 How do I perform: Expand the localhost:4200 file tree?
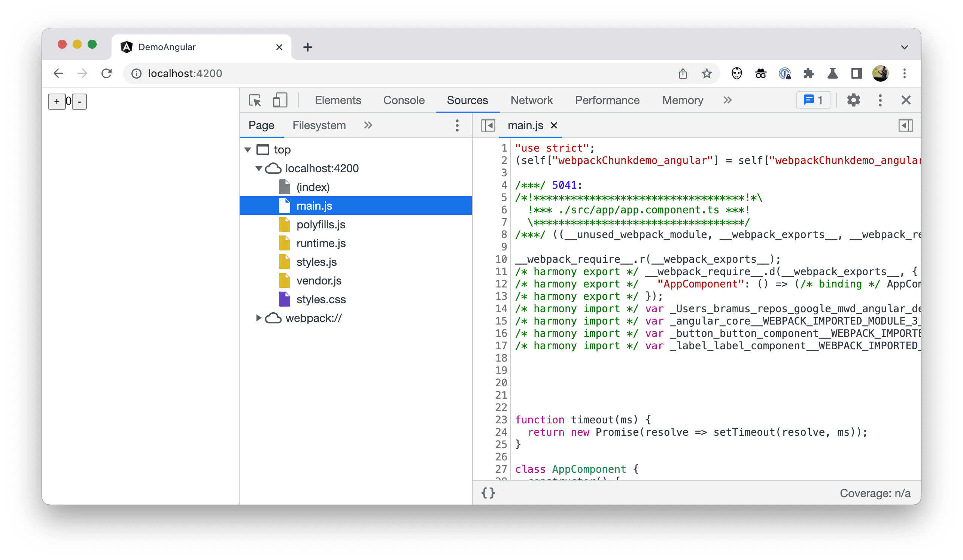coord(259,169)
